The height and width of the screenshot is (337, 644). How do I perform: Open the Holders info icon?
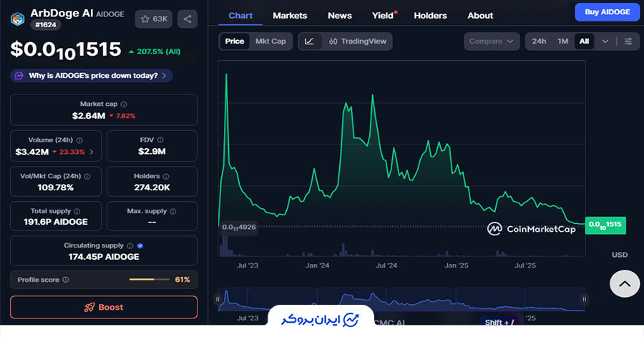(x=166, y=177)
